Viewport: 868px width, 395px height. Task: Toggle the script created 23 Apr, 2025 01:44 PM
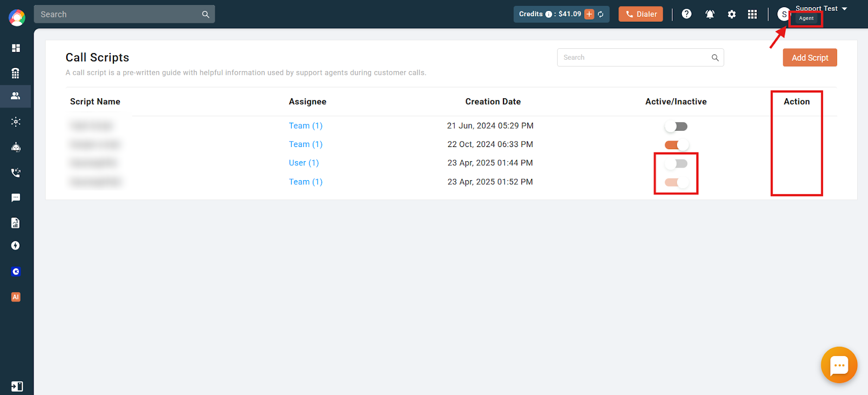click(x=676, y=163)
